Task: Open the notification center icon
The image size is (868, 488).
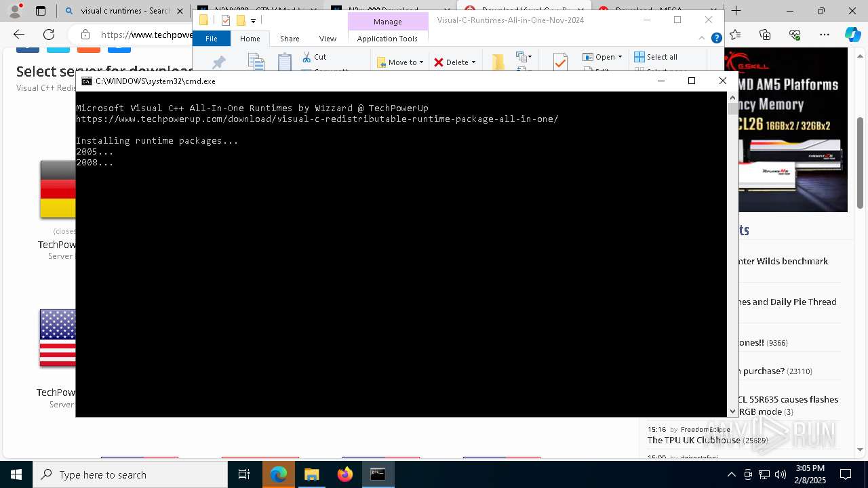Action: point(846,474)
